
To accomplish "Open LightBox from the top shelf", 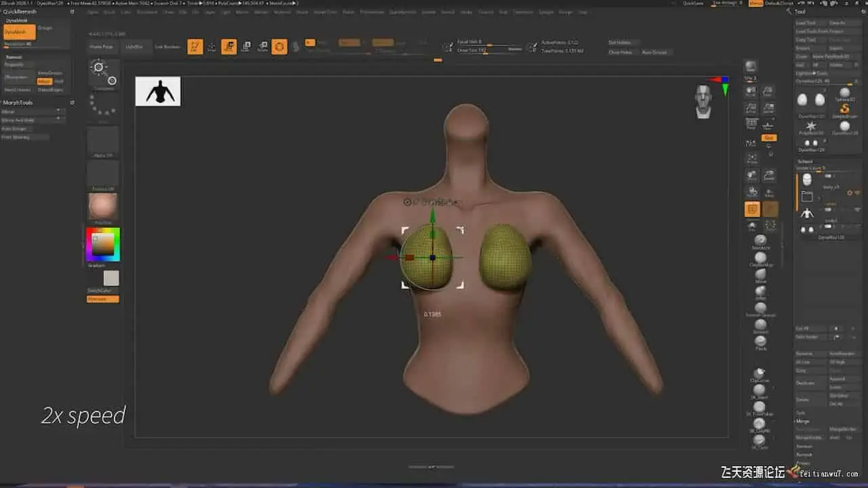I will (x=134, y=47).
